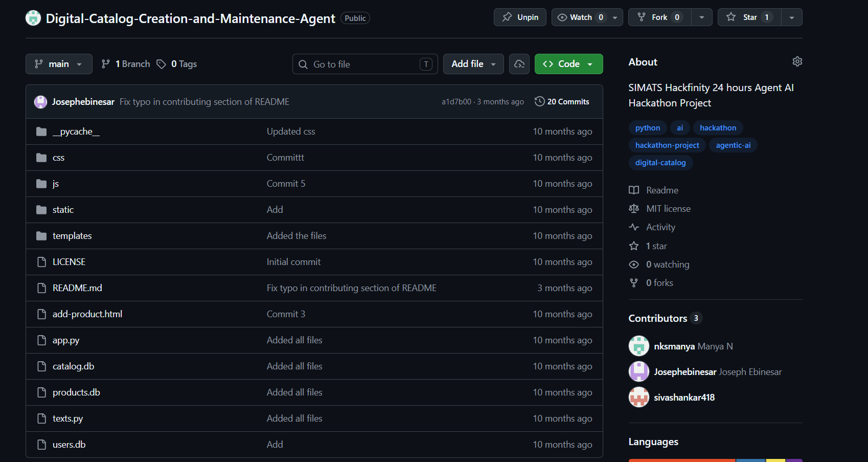Open the Activity link

pos(652,227)
